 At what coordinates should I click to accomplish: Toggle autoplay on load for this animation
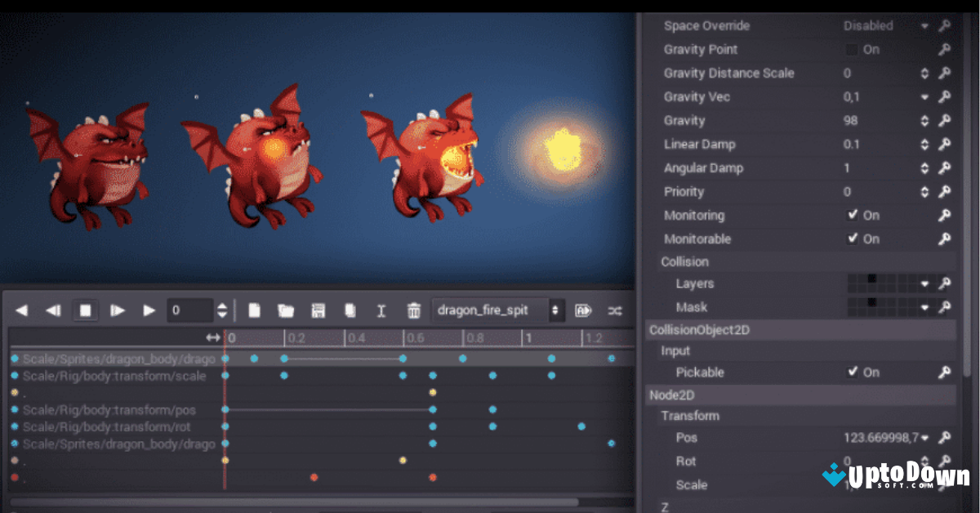tap(583, 310)
